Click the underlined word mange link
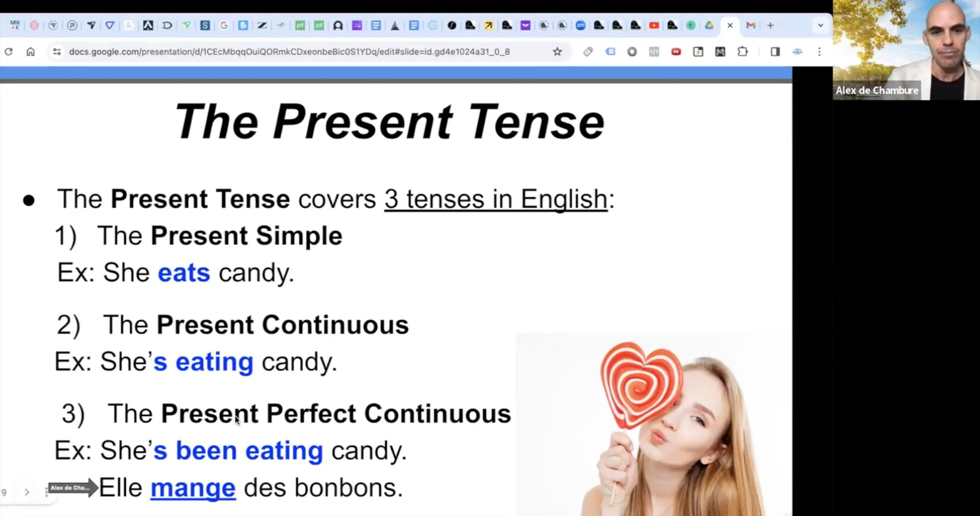The image size is (980, 516). [193, 488]
